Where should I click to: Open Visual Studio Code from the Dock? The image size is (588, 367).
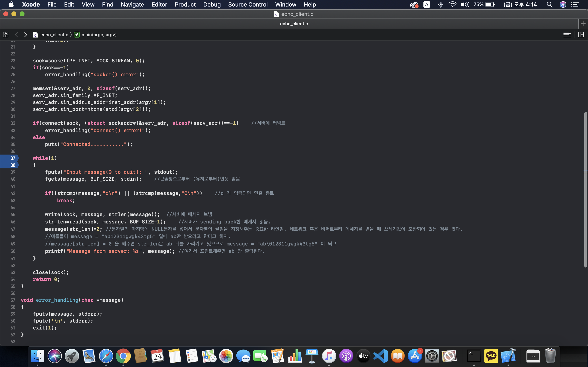point(381,356)
